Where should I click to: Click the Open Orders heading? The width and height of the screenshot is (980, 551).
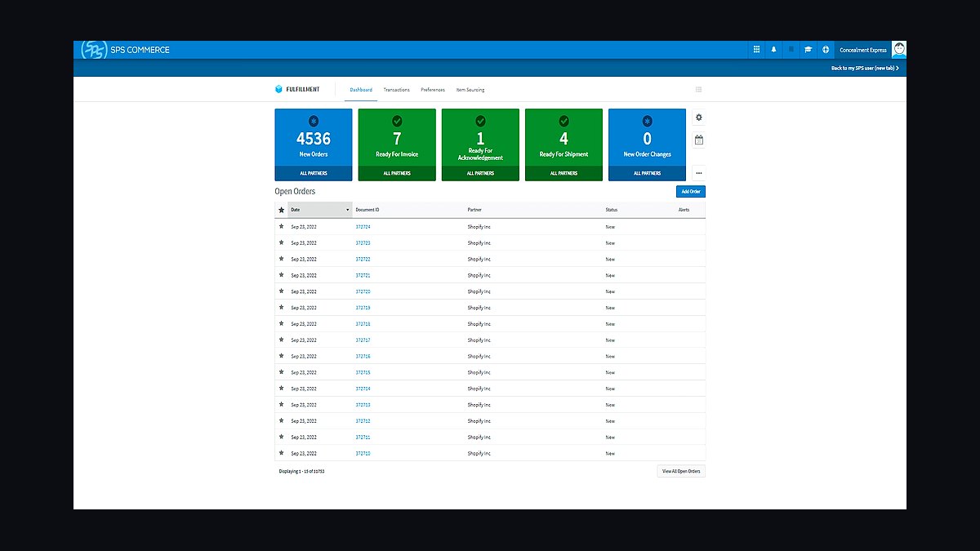[295, 191]
